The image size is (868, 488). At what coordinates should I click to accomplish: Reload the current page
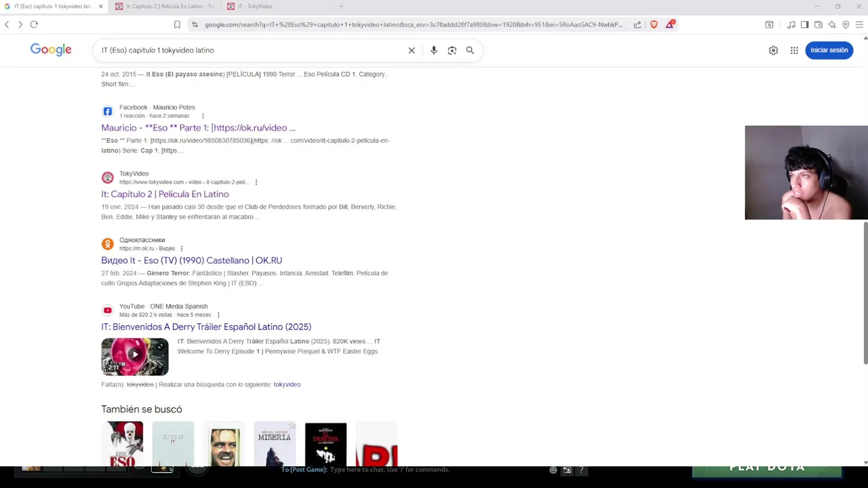34,24
